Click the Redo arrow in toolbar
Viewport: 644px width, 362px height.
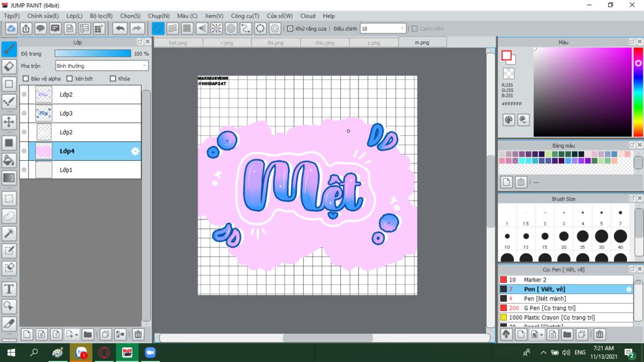click(136, 28)
